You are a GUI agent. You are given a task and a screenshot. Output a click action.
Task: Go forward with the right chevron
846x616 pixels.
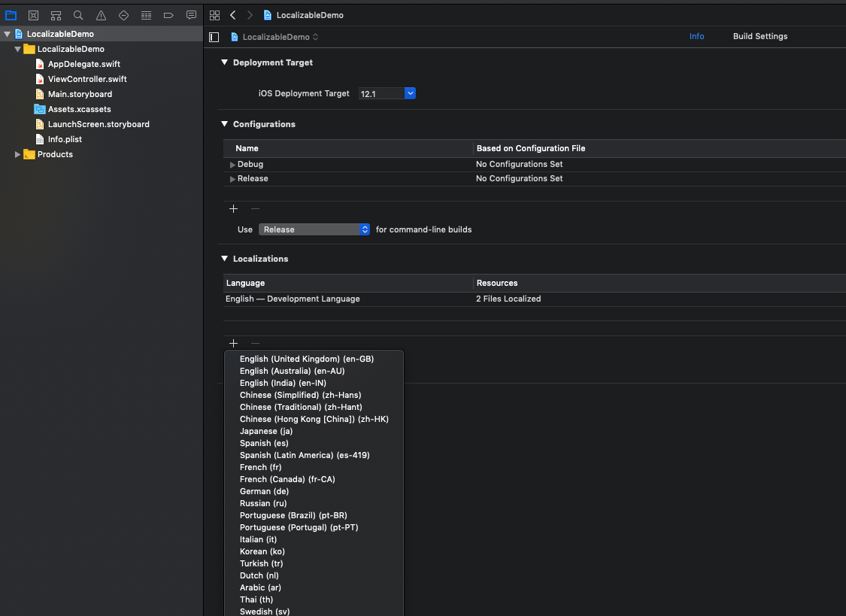tap(250, 15)
